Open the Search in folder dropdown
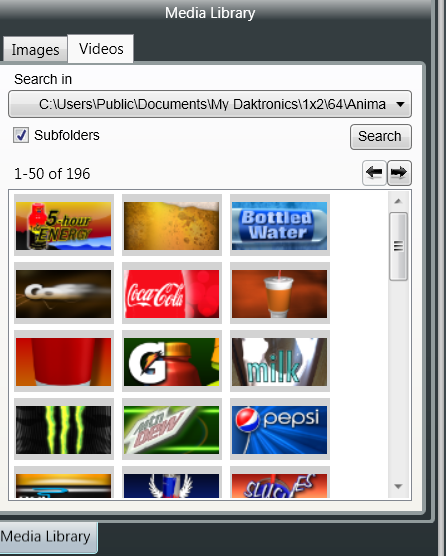This screenshot has height=556, width=446. tap(210, 104)
